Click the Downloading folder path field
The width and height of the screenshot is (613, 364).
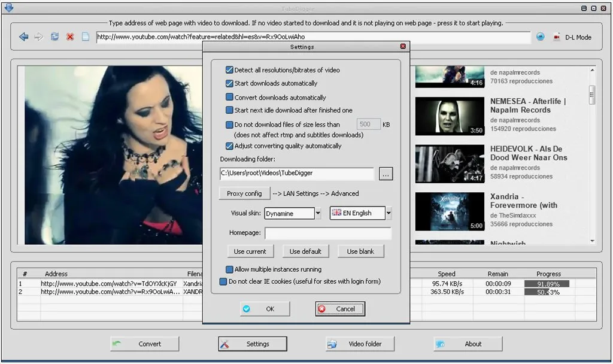click(x=297, y=174)
